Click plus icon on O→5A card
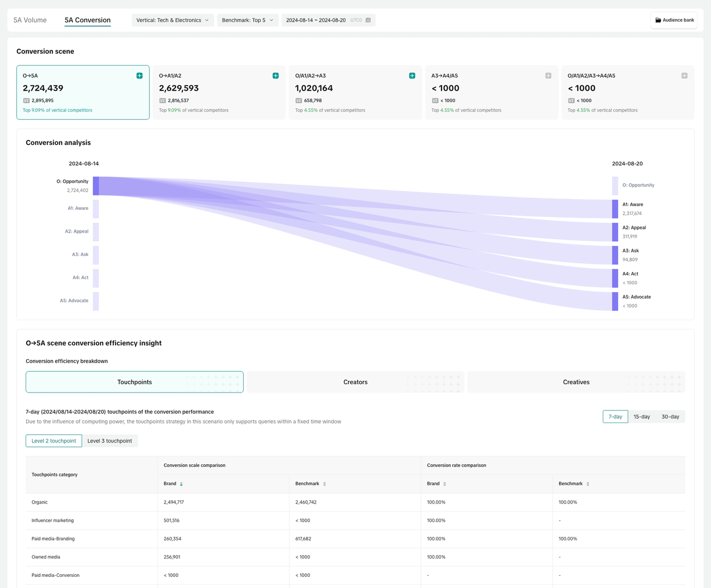This screenshot has width=711, height=588. pos(139,76)
